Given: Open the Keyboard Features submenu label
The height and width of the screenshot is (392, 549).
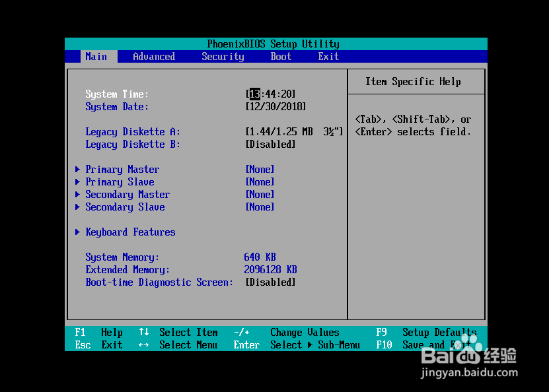Looking at the screenshot, I should (x=130, y=232).
